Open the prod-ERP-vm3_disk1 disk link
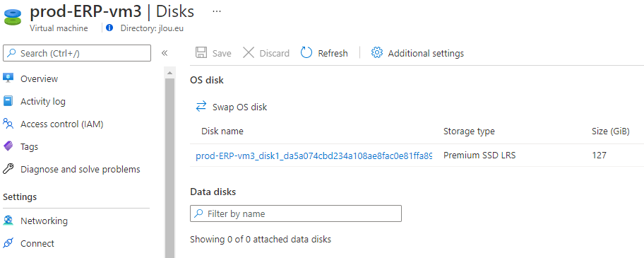Screen dimensions: 644x258 point(314,156)
